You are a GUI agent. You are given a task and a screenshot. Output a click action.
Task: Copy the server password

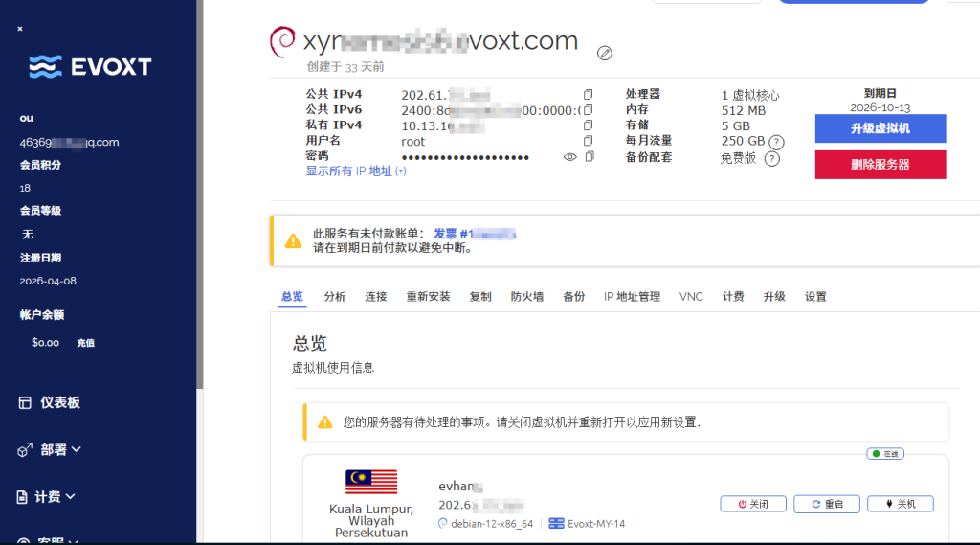pyautogui.click(x=590, y=156)
